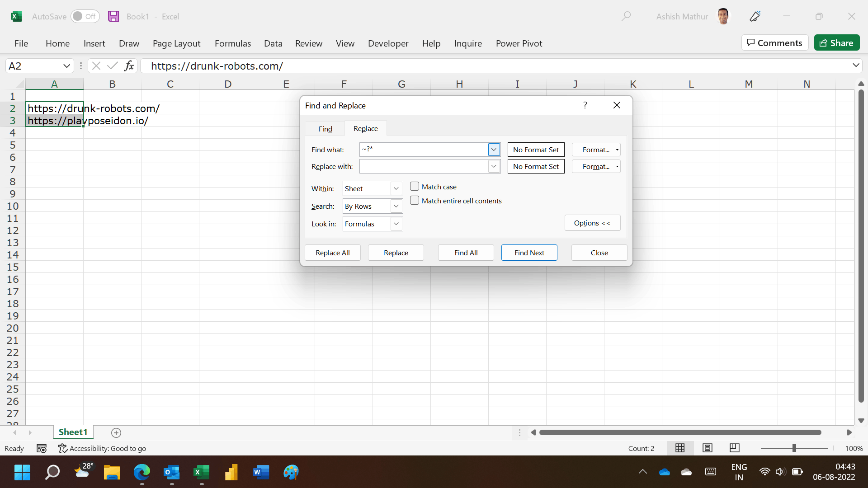This screenshot has width=868, height=488.
Task: Add a new sheet with plus icon
Action: (x=116, y=433)
